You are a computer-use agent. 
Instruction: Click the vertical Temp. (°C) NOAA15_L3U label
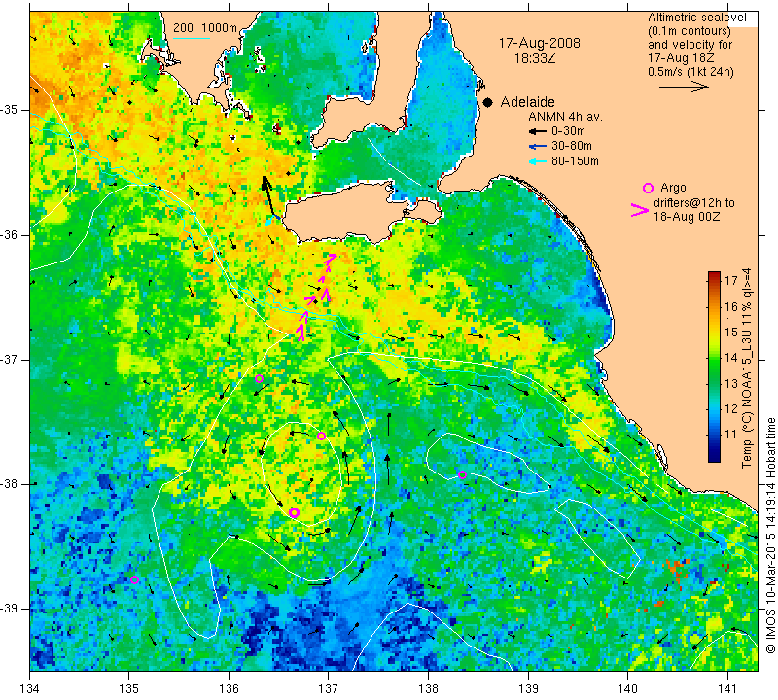coord(746,367)
